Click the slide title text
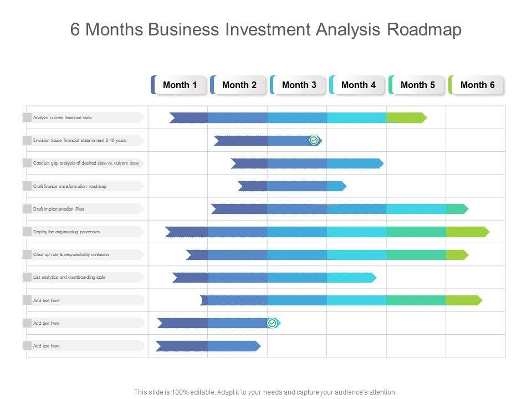The width and height of the screenshot is (532, 399). tap(266, 30)
